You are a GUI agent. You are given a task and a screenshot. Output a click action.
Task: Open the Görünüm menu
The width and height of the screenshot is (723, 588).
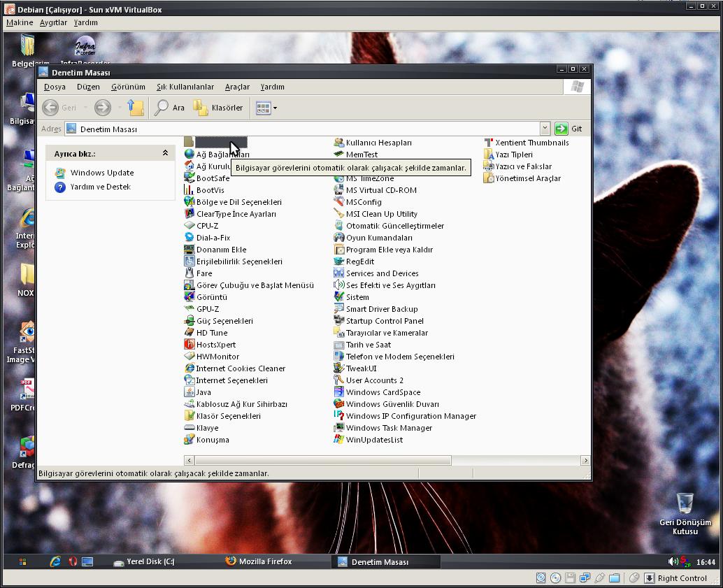pos(128,87)
